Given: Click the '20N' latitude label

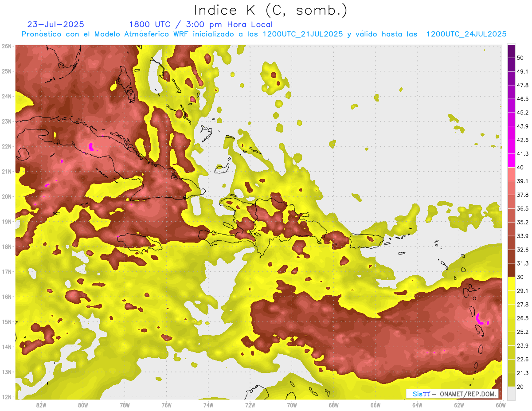Looking at the screenshot, I should (7, 196).
